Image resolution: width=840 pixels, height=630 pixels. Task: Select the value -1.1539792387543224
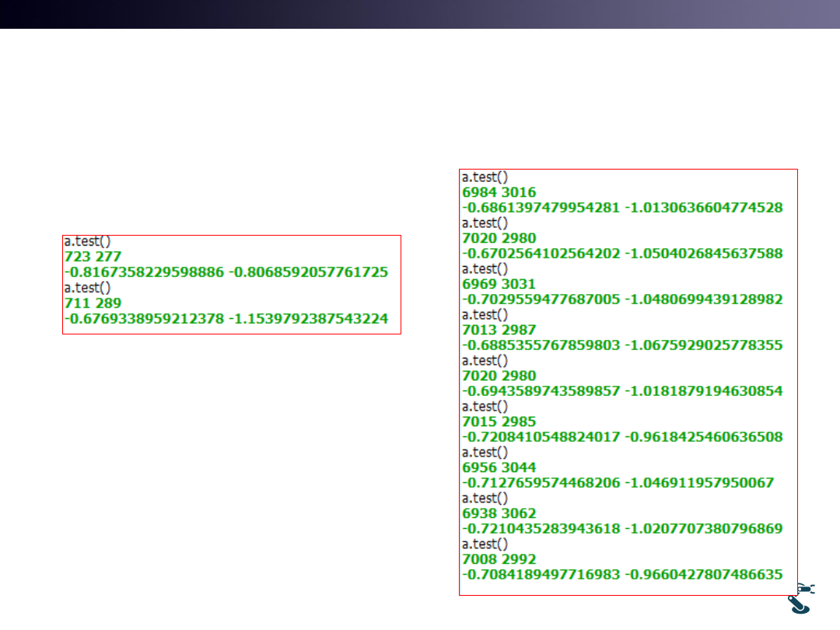[x=310, y=318]
